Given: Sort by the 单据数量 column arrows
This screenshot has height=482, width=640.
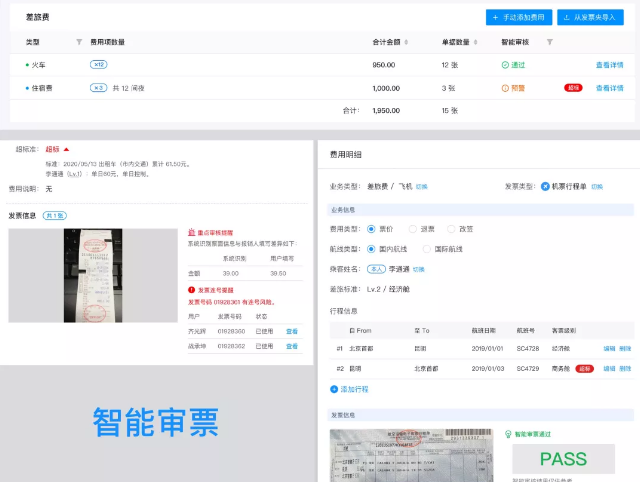Looking at the screenshot, I should 476,42.
